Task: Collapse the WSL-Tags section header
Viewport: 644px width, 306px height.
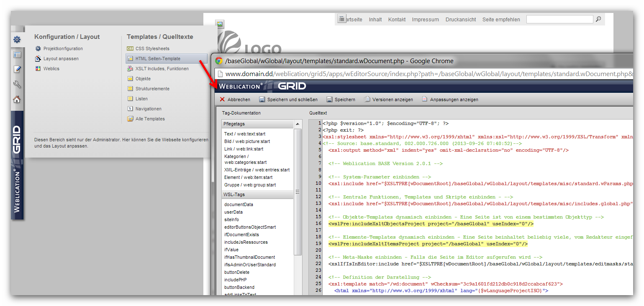Action: click(x=258, y=194)
